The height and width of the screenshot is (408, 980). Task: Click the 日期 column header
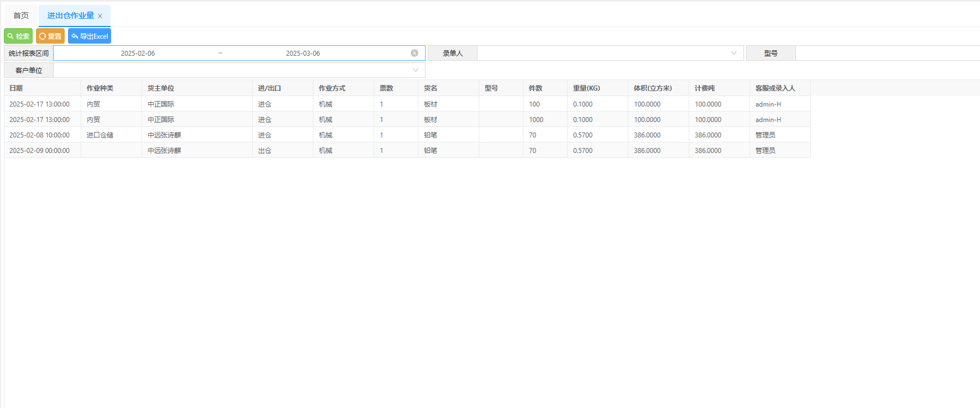16,88
